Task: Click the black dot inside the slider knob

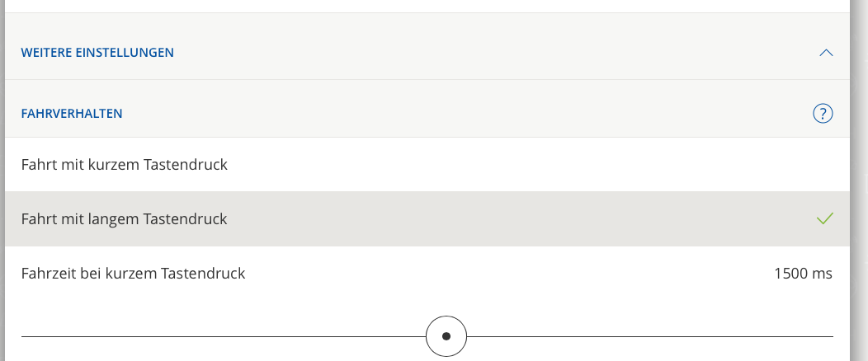Action: tap(446, 336)
